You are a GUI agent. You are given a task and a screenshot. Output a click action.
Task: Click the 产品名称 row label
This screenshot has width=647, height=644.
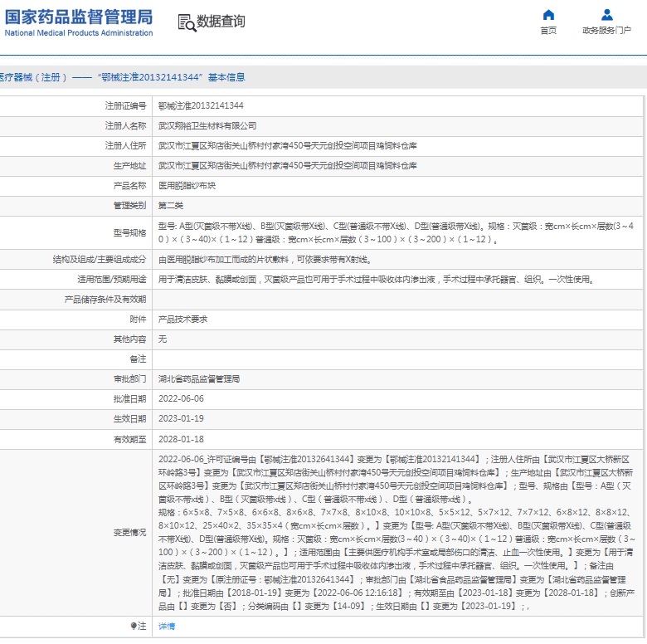coord(129,186)
